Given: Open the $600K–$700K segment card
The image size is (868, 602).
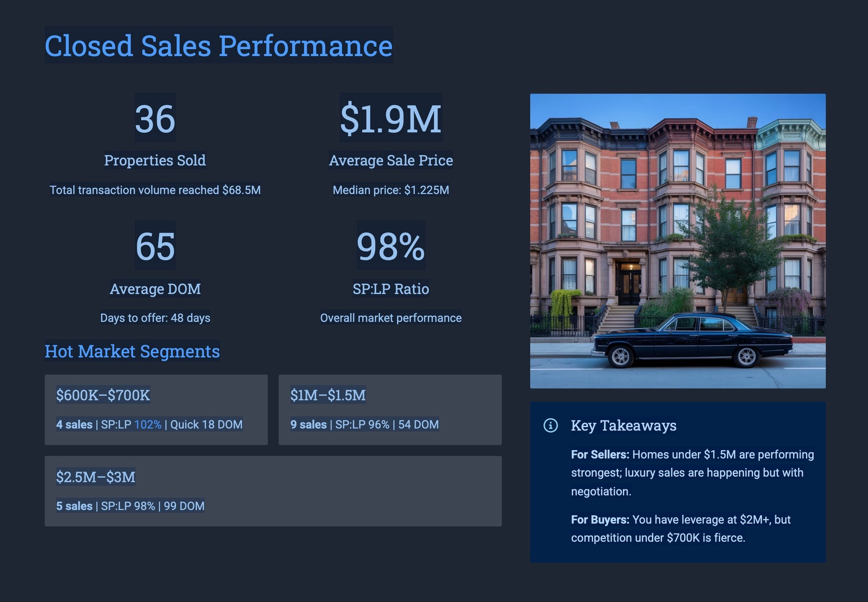Looking at the screenshot, I should click(x=156, y=409).
